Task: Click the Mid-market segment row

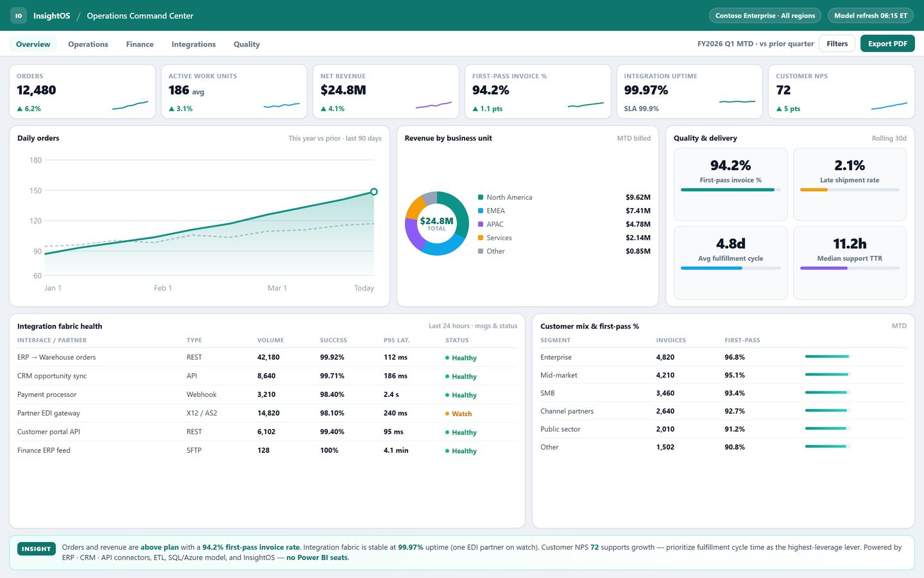Action: point(723,375)
